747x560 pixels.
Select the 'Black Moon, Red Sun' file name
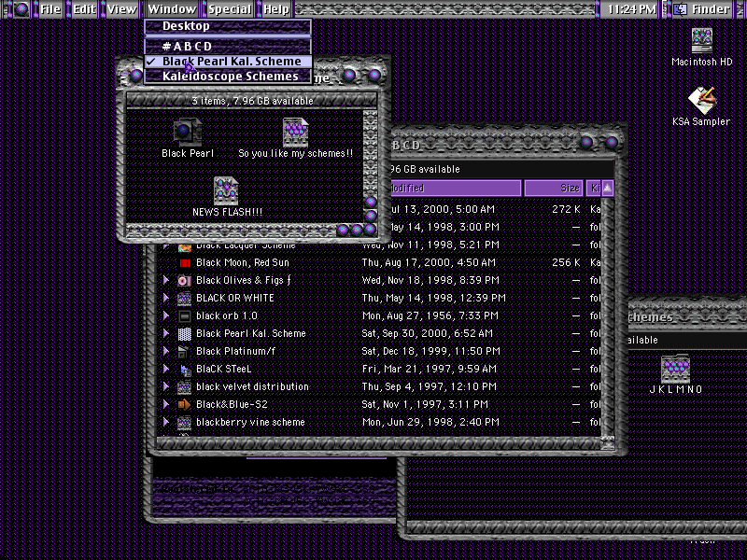point(243,263)
